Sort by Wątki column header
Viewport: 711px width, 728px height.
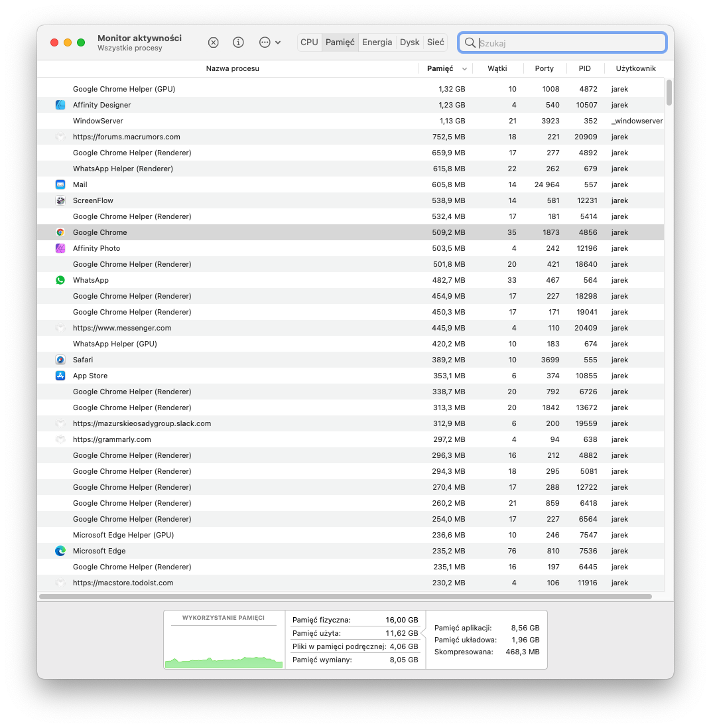pyautogui.click(x=497, y=69)
